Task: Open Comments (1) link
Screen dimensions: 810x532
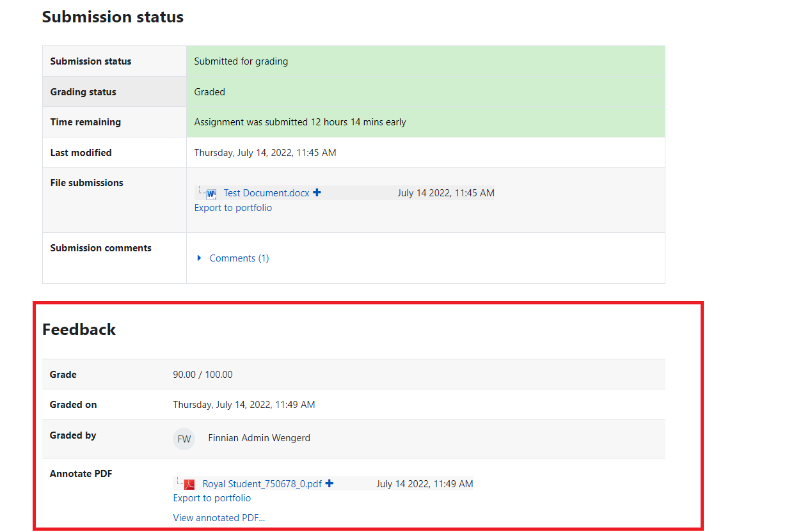Action: [239, 258]
